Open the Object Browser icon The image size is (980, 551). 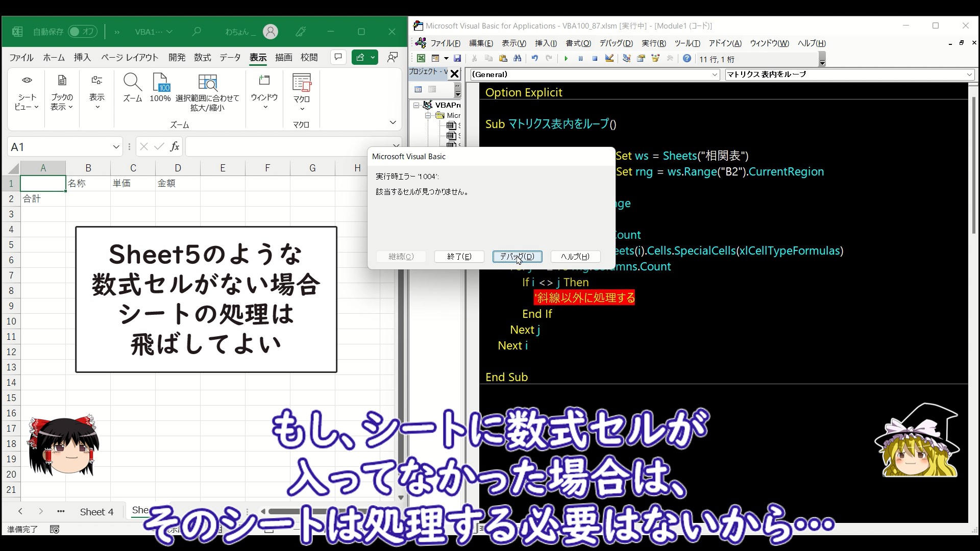coord(655,59)
